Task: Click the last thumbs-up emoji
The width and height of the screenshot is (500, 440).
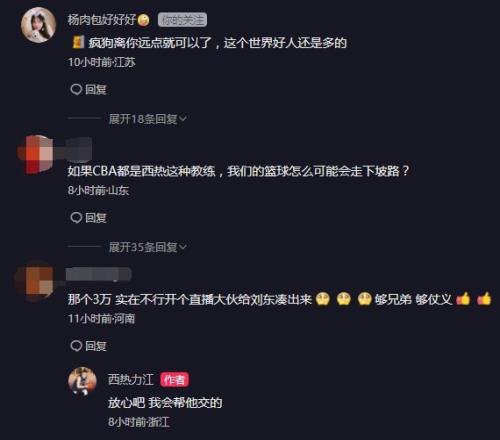Action: [484, 299]
